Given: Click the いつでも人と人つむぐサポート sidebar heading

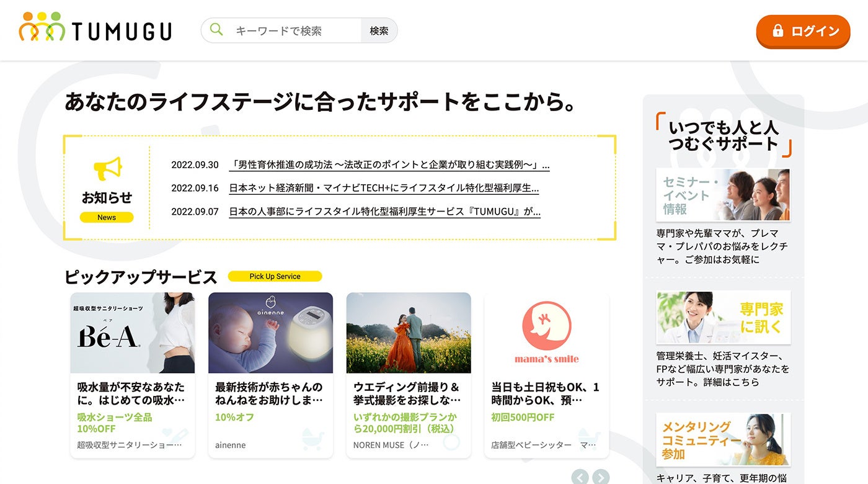Looking at the screenshot, I should pyautogui.click(x=723, y=135).
